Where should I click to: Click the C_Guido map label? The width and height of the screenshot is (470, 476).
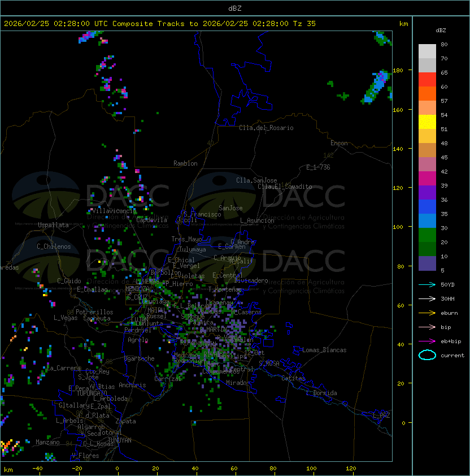[x=69, y=281]
